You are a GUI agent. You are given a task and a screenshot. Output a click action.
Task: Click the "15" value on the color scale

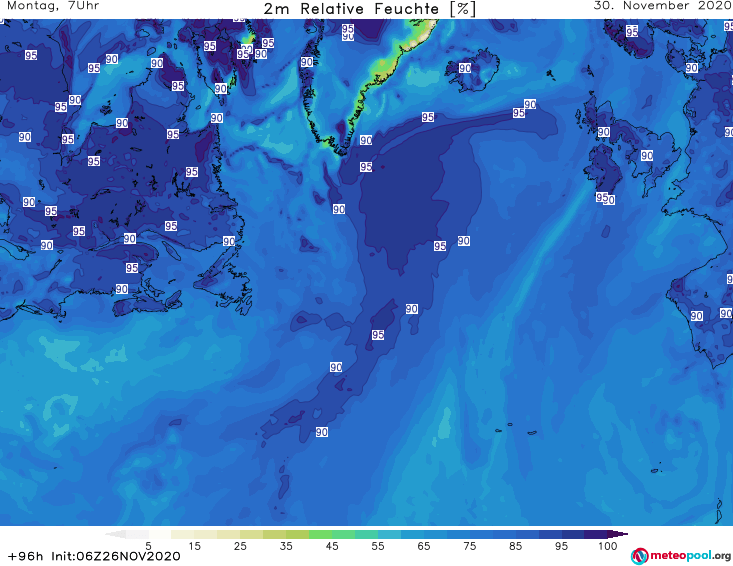coord(194,546)
